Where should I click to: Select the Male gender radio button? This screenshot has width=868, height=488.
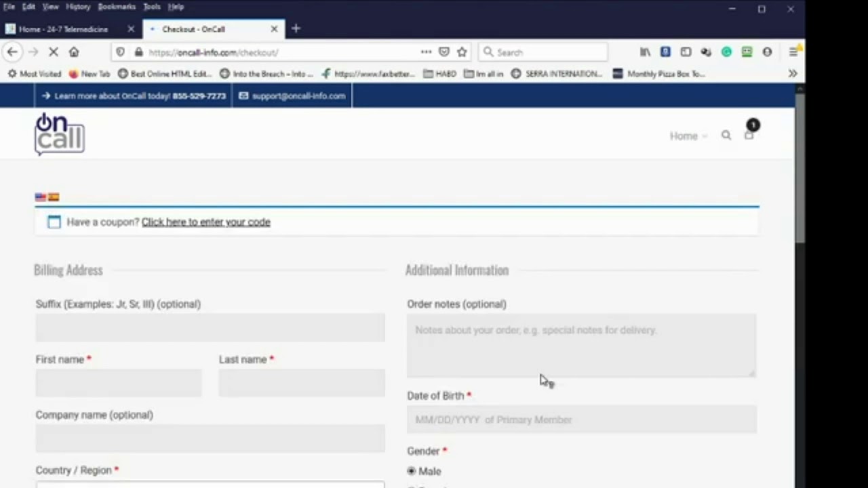412,471
